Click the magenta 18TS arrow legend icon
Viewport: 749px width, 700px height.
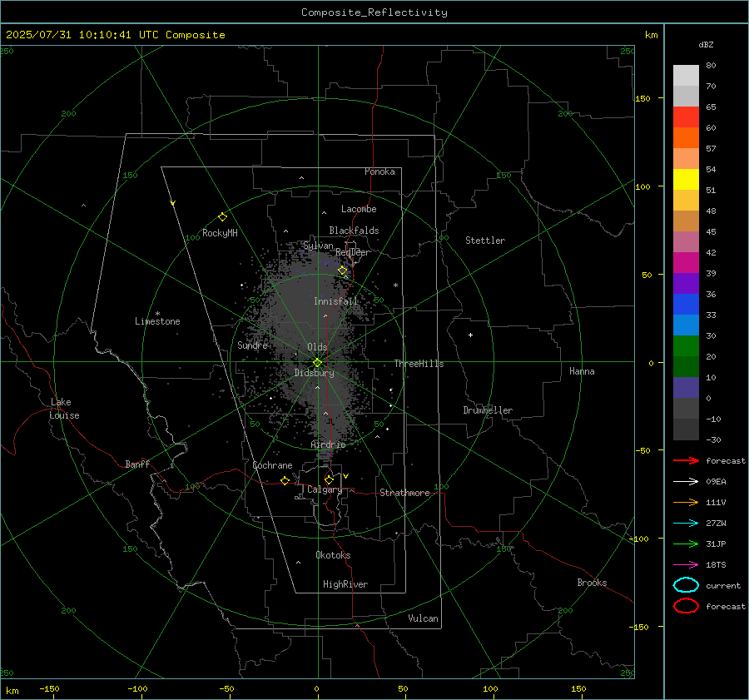pyautogui.click(x=686, y=565)
